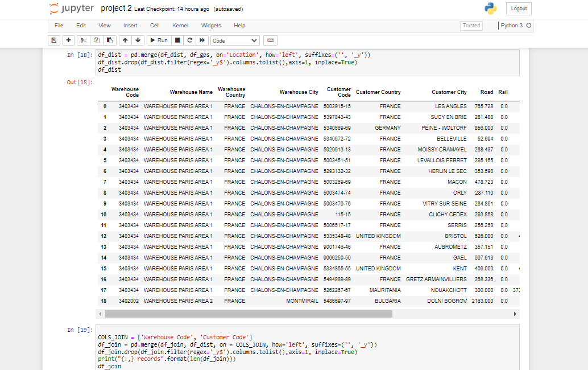The image size is (588, 370).
Task: Click the 'Customer Country' column header
Action: 378,92
